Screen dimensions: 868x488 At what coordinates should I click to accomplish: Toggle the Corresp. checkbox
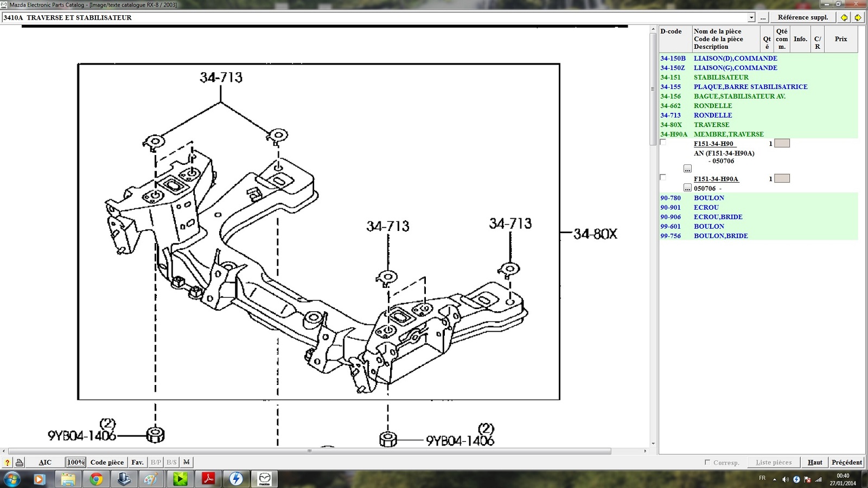pos(707,462)
